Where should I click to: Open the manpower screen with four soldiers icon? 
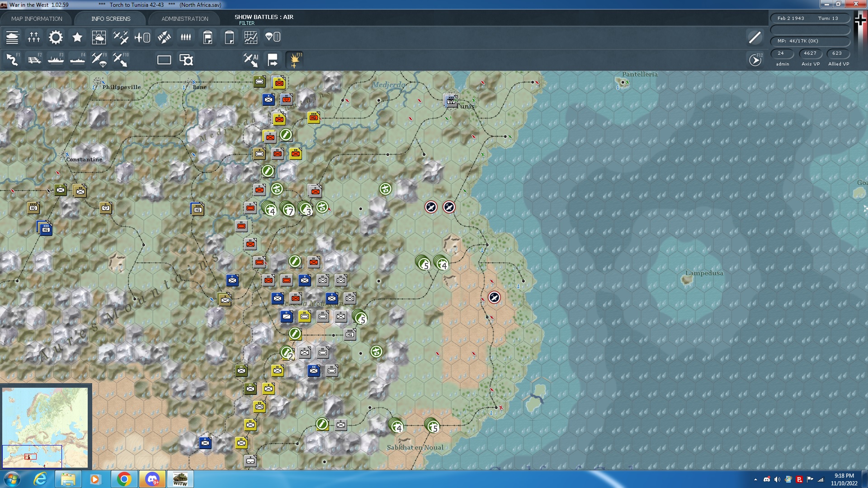click(185, 38)
